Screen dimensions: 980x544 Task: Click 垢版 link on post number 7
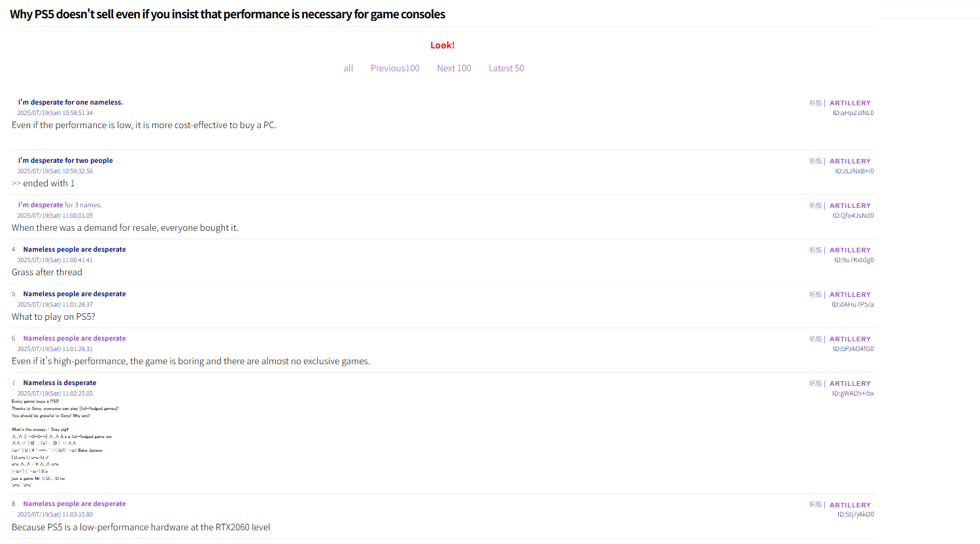(x=815, y=383)
